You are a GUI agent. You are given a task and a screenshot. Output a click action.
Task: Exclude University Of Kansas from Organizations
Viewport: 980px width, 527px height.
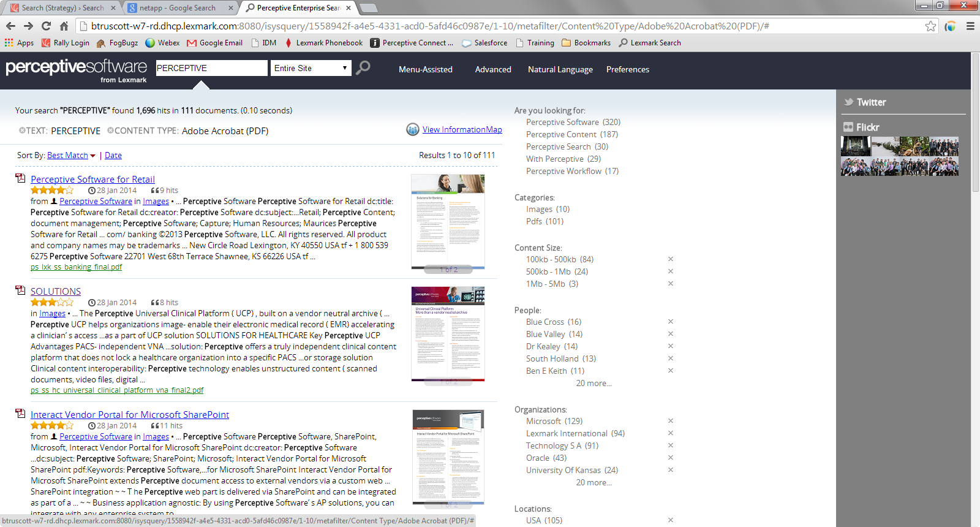click(x=671, y=470)
